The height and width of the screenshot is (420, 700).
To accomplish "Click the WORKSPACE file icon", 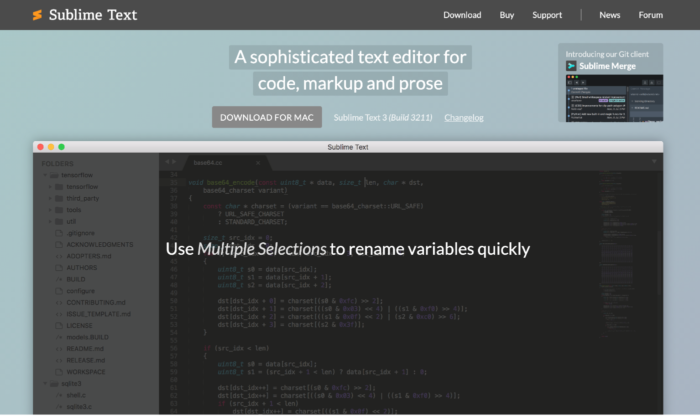I will 58,372.
